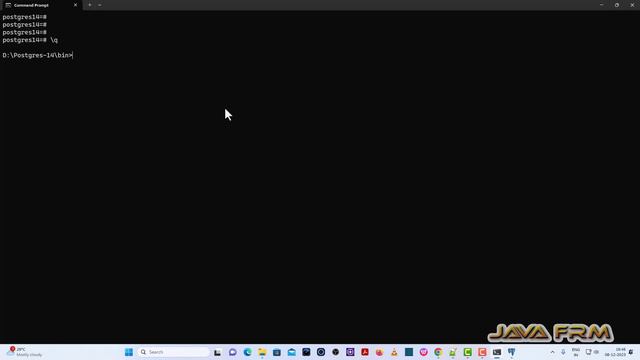Open the Windows Start menu
The height and width of the screenshot is (360, 640).
[x=129, y=352]
